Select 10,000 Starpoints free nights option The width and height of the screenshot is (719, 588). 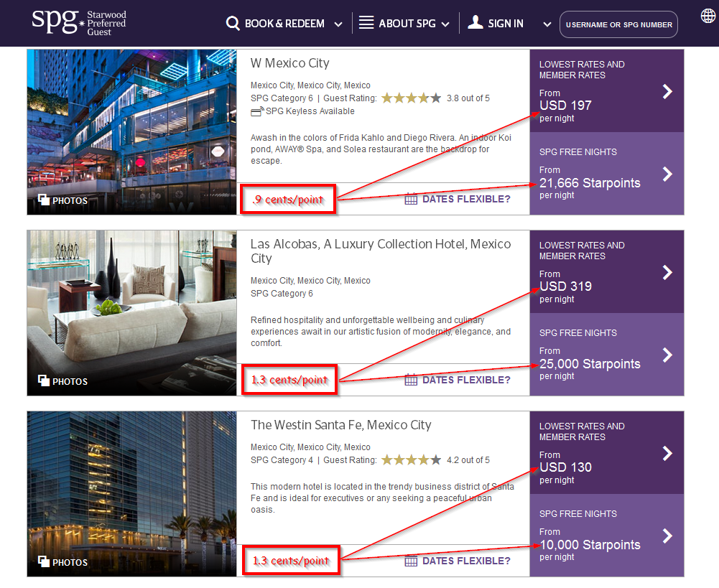[607, 536]
